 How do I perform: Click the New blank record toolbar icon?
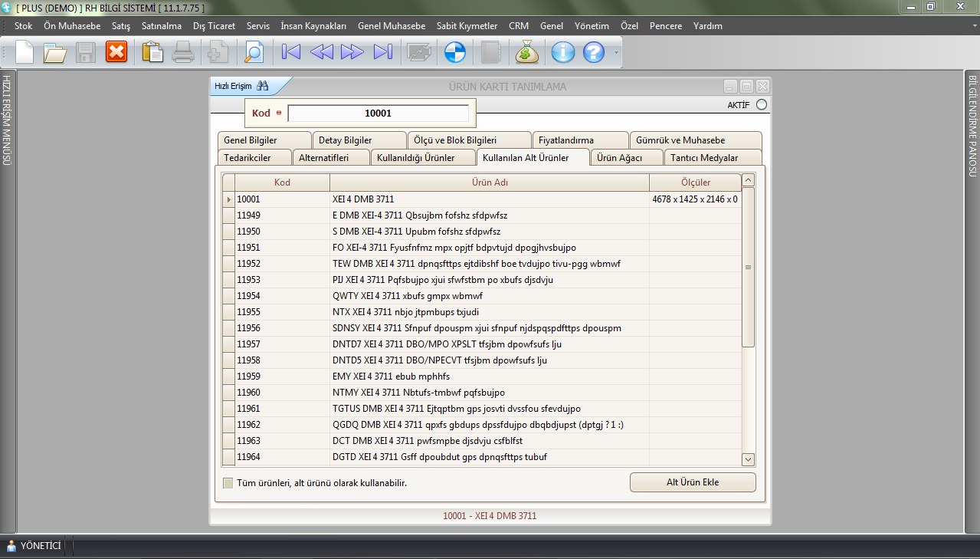coord(25,52)
